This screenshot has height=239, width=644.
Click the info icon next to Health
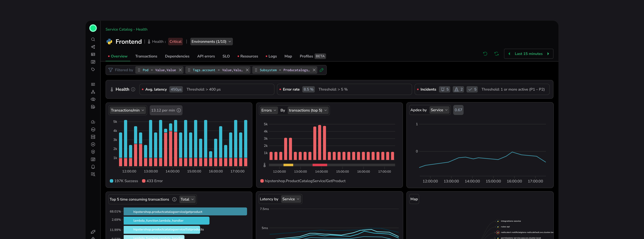(133, 89)
